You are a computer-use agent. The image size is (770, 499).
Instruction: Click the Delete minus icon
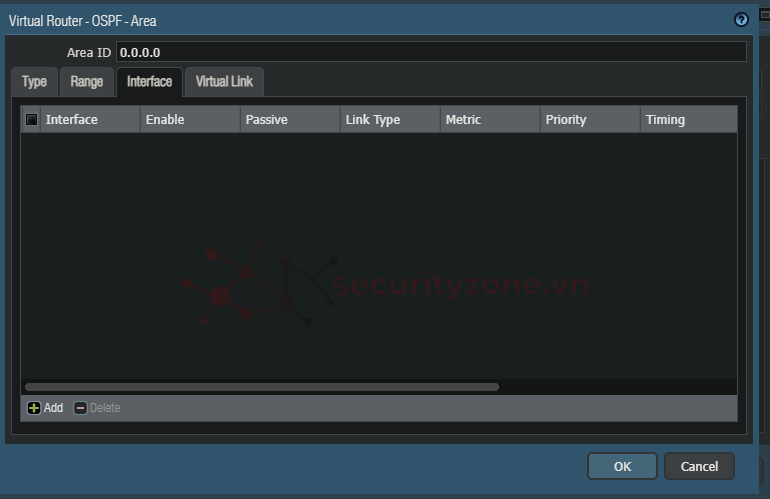[81, 408]
